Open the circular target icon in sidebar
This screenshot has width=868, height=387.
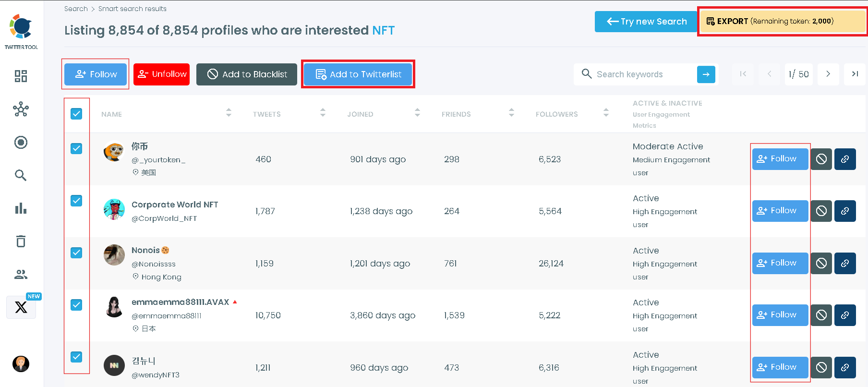pos(21,142)
